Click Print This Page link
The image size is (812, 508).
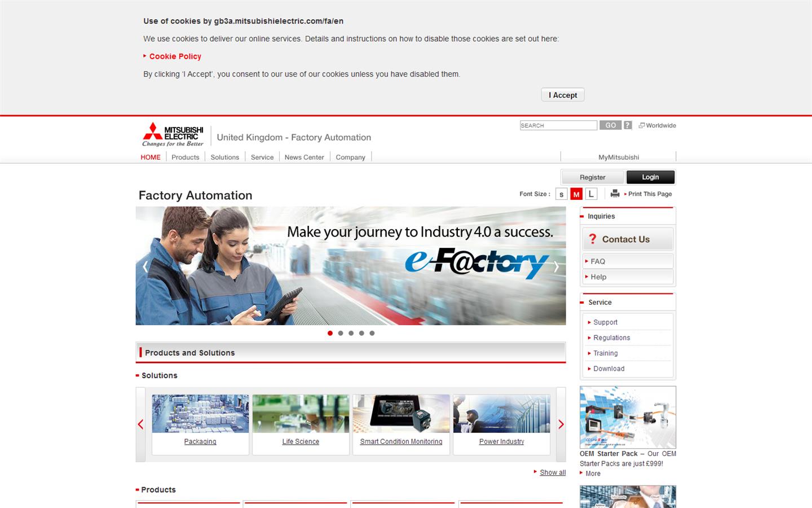[650, 194]
